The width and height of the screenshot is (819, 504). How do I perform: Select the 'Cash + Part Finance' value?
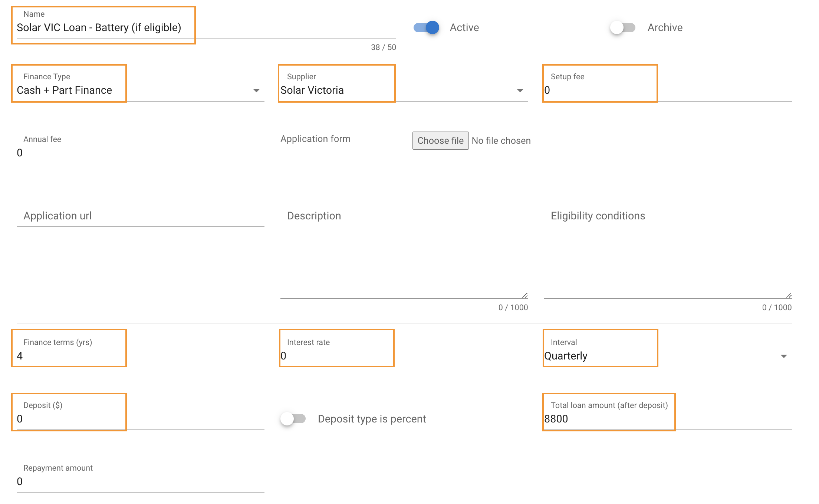coord(65,90)
